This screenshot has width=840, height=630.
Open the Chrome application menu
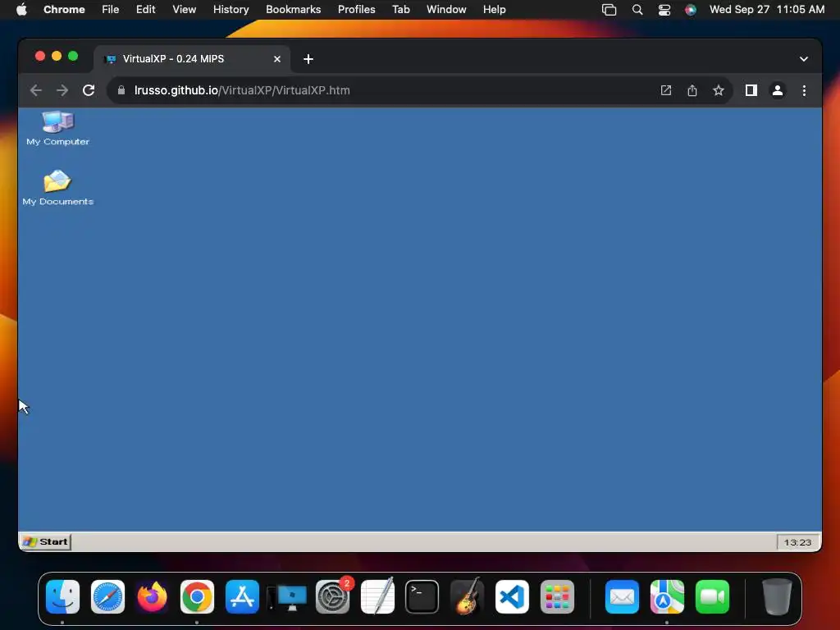(64, 10)
